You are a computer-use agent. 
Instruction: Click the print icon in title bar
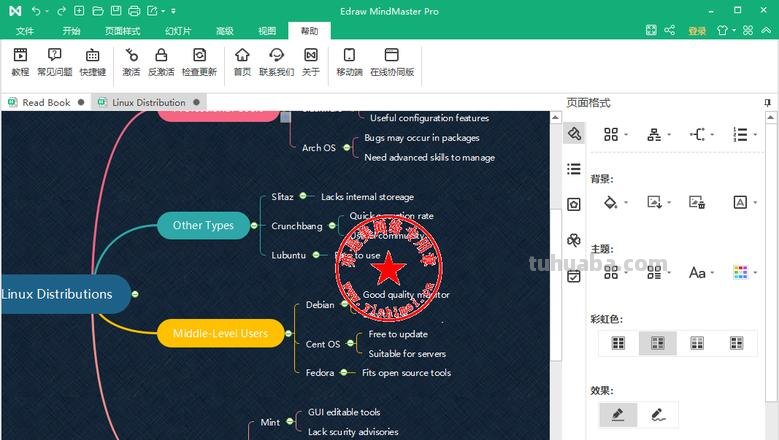[x=134, y=10]
